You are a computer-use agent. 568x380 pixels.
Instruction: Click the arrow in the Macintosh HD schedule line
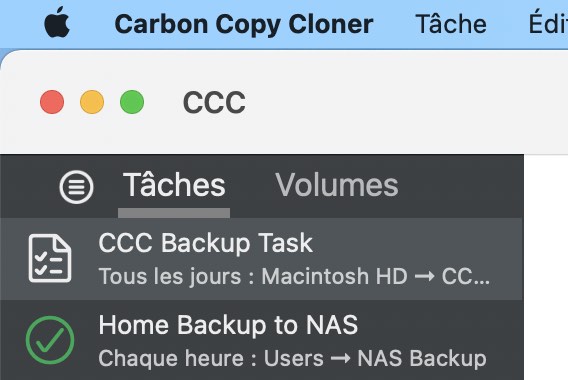tap(424, 277)
